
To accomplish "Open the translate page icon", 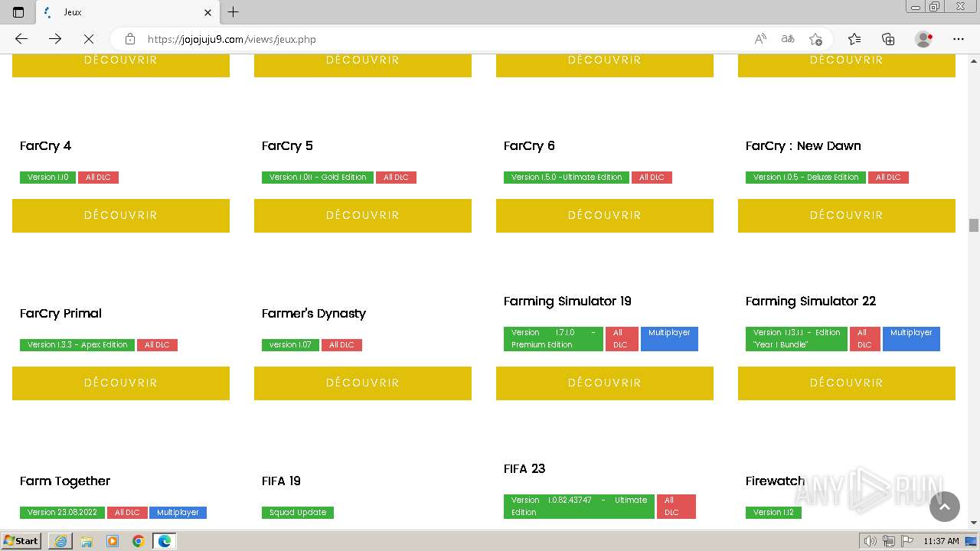I will 788,39.
